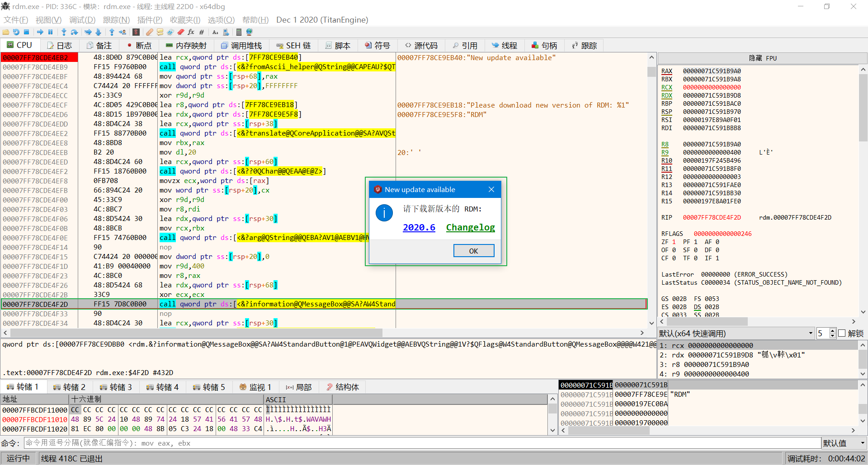Click the Pause execution icon
This screenshot has height=465, width=868.
50,32
